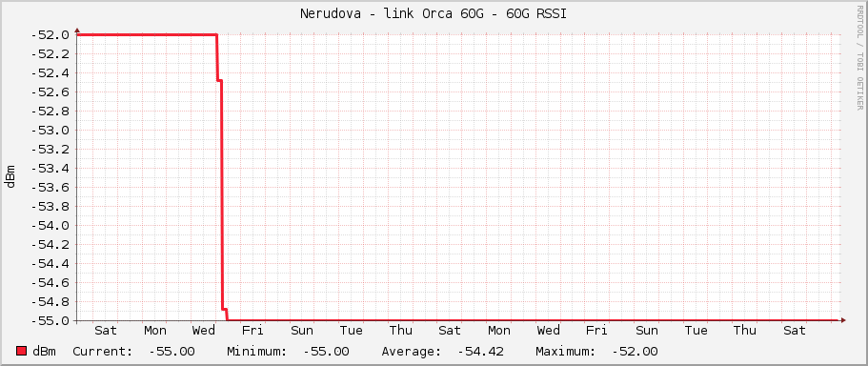Viewport: 868px width, 366px height.
Task: Click the -54.4 y-axis tick label
Action: click(x=50, y=264)
